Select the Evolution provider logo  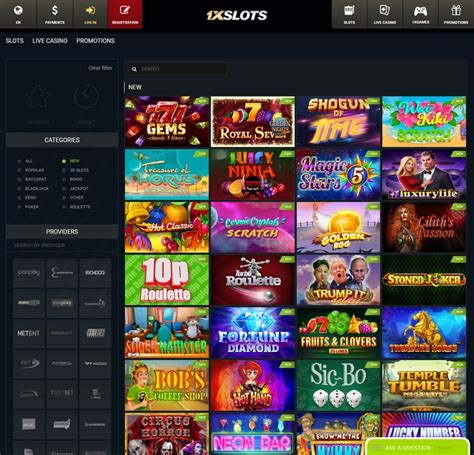(x=62, y=273)
